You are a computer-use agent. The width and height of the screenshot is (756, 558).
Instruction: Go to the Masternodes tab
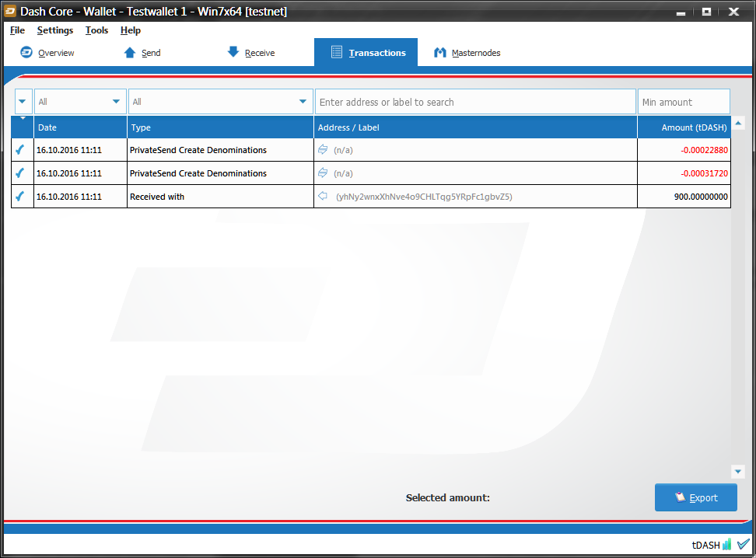(x=467, y=53)
